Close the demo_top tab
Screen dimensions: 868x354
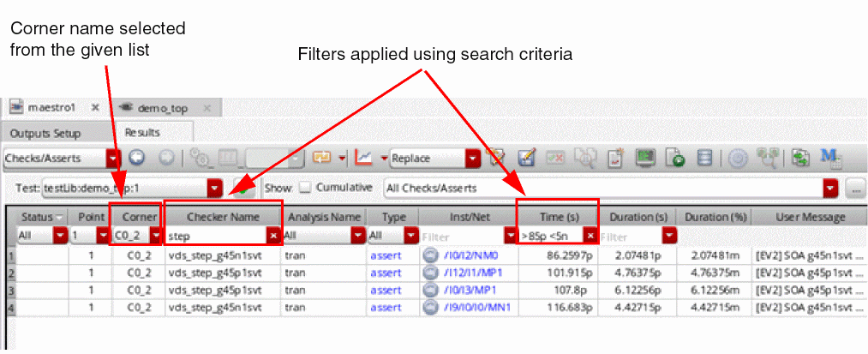(x=207, y=107)
